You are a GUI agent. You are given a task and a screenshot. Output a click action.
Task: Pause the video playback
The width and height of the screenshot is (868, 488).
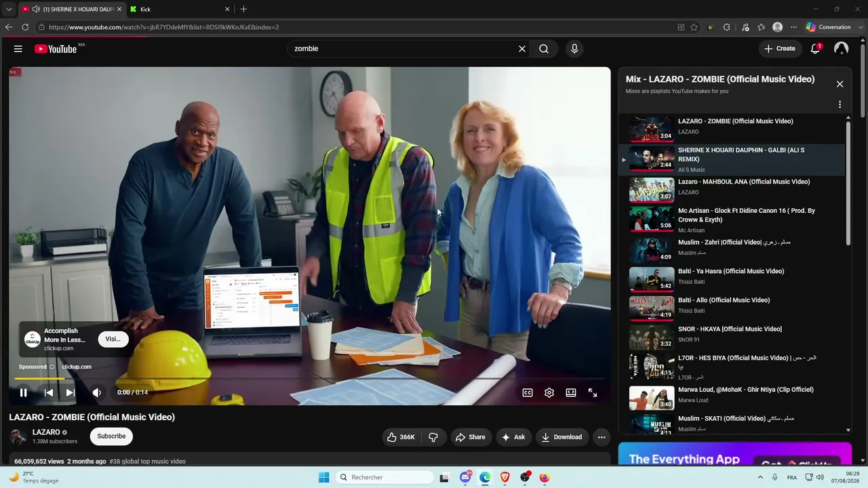(23, 392)
